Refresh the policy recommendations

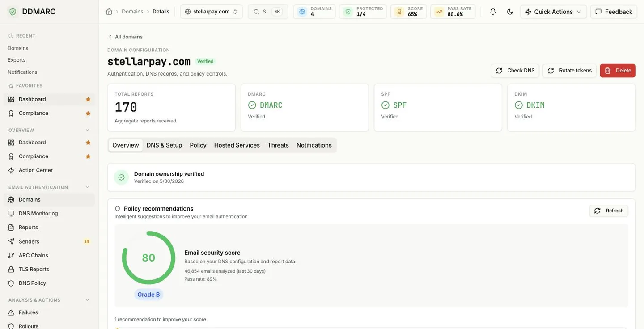tap(609, 211)
